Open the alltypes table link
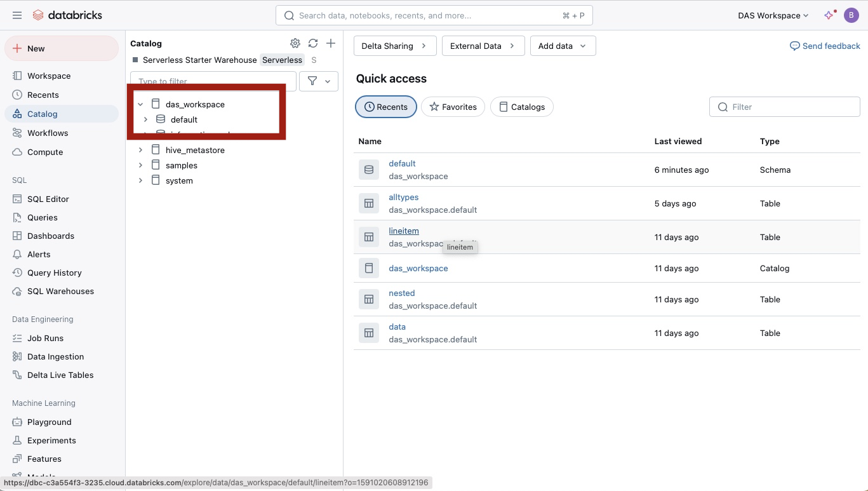The height and width of the screenshot is (491, 868). point(404,197)
